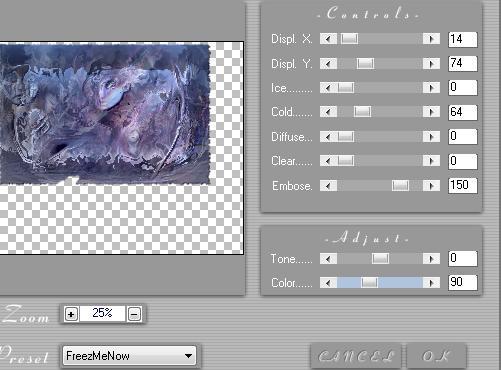
Task: Increase Clear value with right arrow
Action: tap(431, 161)
